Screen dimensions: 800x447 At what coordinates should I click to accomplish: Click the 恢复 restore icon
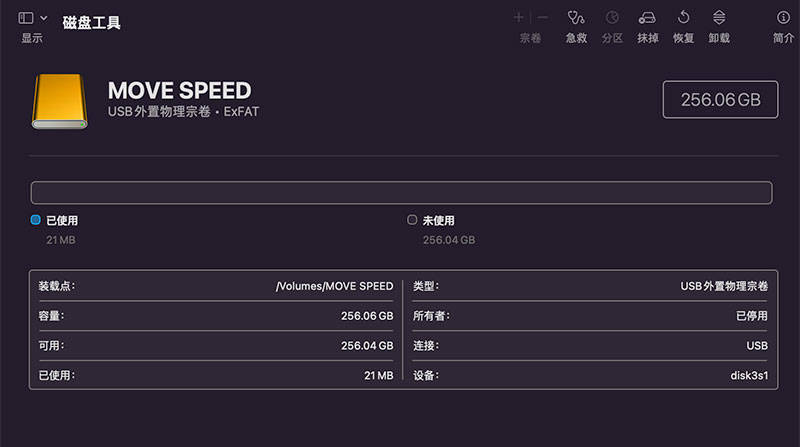[x=683, y=18]
